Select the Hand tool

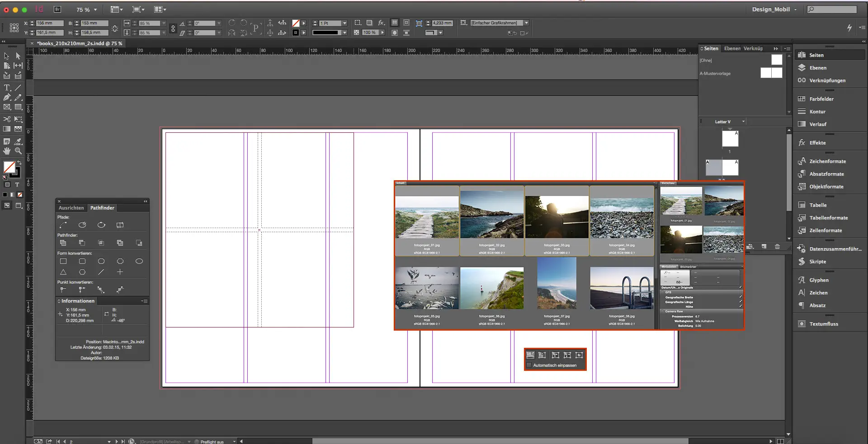tap(7, 151)
